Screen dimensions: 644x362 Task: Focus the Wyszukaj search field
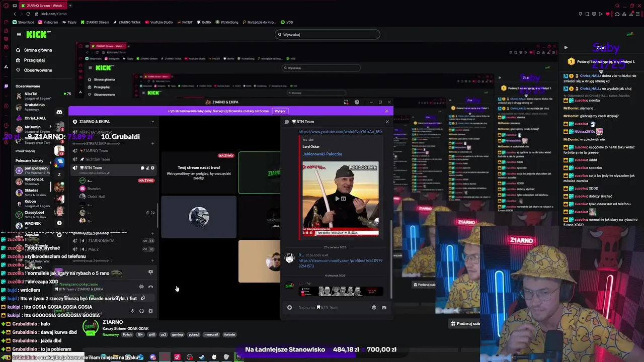point(328,35)
